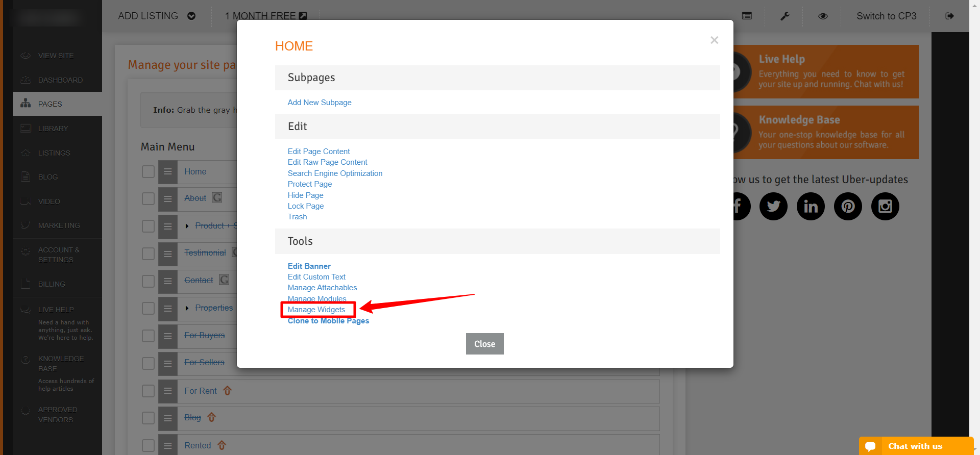Click the up arrow icon beside Rented
980x455 pixels.
coord(222,445)
